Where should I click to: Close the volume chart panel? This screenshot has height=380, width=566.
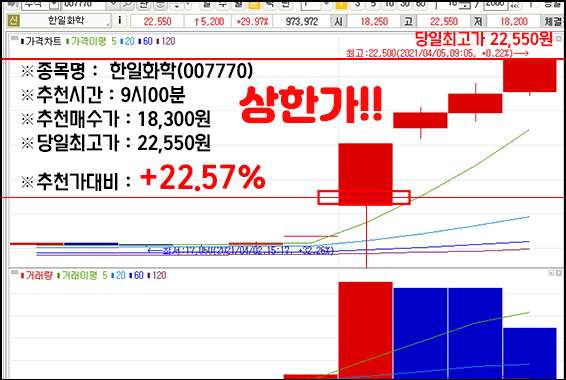[x=559, y=273]
